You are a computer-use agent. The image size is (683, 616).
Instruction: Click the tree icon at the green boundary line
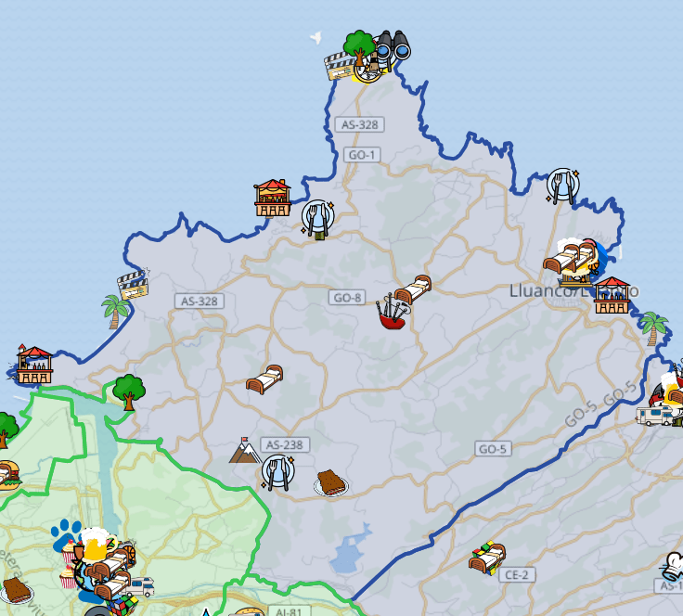coord(128,391)
